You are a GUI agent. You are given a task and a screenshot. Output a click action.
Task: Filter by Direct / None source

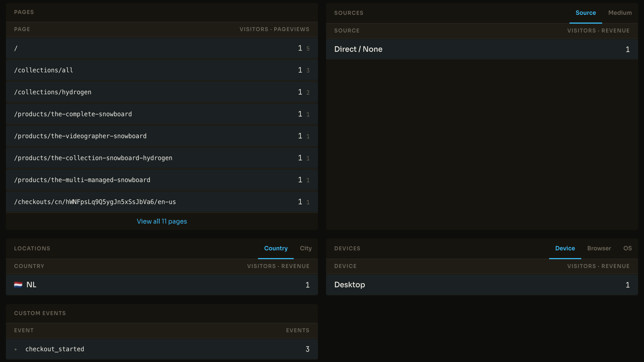click(482, 49)
